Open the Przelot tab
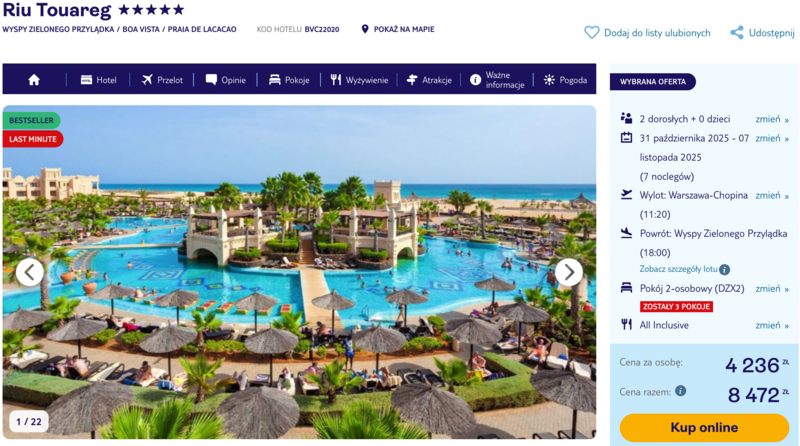 (162, 80)
